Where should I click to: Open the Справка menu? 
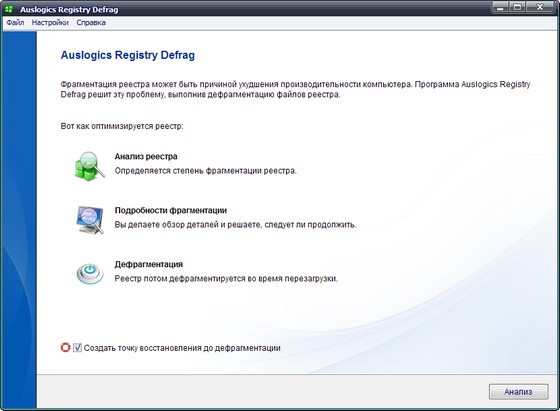coord(91,22)
